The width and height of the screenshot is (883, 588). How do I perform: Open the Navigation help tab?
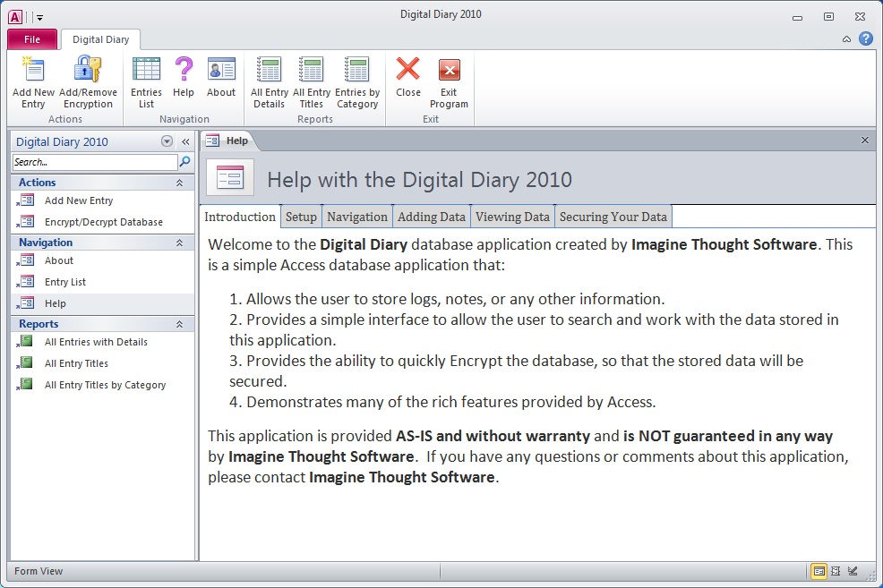pyautogui.click(x=357, y=217)
